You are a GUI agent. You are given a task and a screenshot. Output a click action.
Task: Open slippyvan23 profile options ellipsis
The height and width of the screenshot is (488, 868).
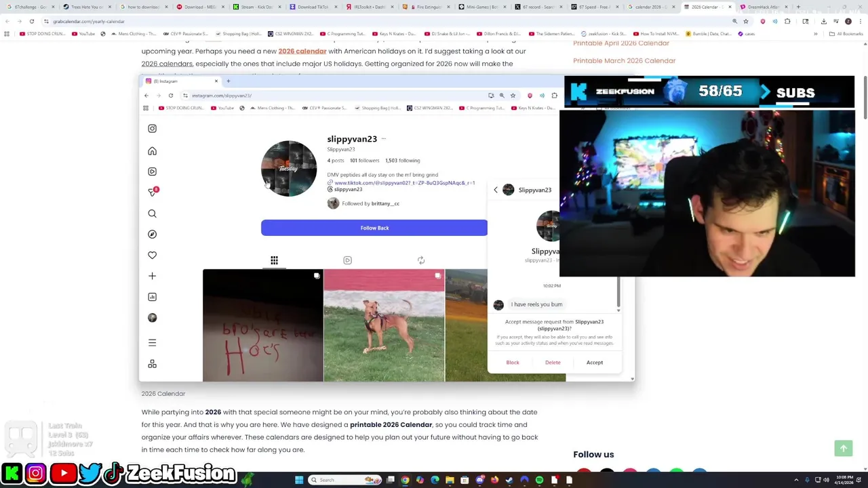[383, 138]
